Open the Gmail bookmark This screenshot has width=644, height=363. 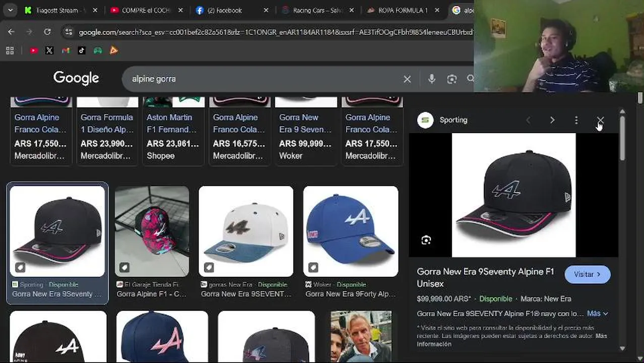[x=66, y=50]
